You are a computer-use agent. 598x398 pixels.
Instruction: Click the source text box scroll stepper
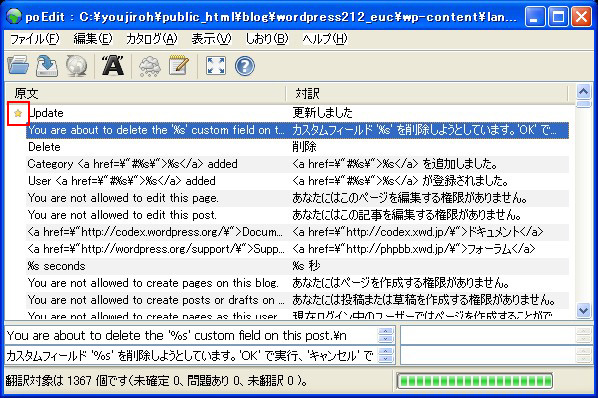point(386,335)
